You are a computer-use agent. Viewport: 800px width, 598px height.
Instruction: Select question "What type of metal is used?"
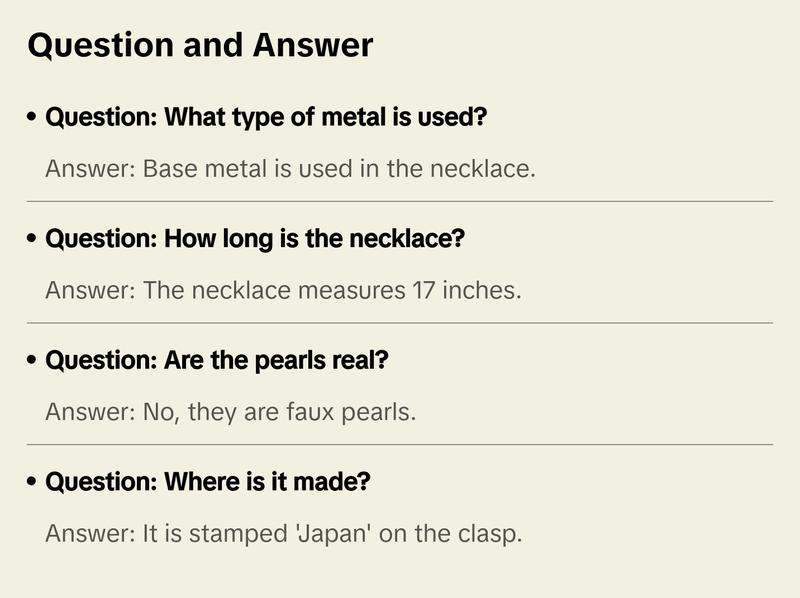point(266,118)
